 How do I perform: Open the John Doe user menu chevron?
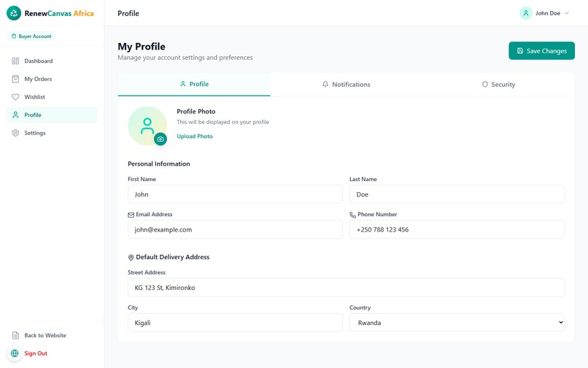click(x=567, y=13)
